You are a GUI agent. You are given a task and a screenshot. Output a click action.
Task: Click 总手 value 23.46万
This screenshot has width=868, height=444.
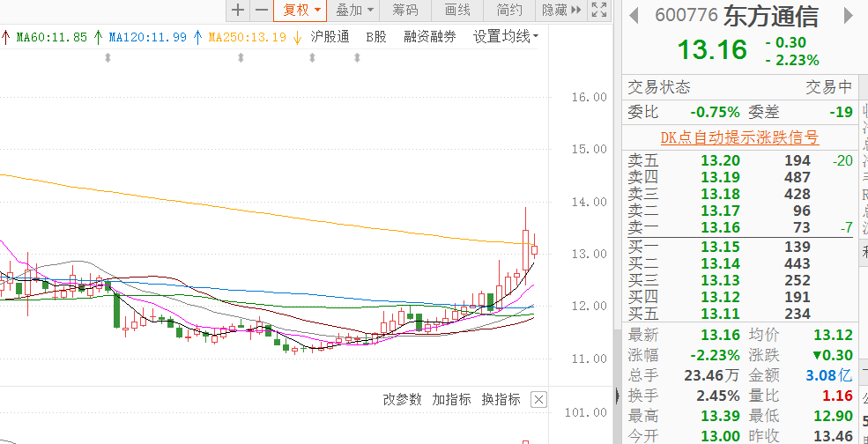pyautogui.click(x=711, y=375)
